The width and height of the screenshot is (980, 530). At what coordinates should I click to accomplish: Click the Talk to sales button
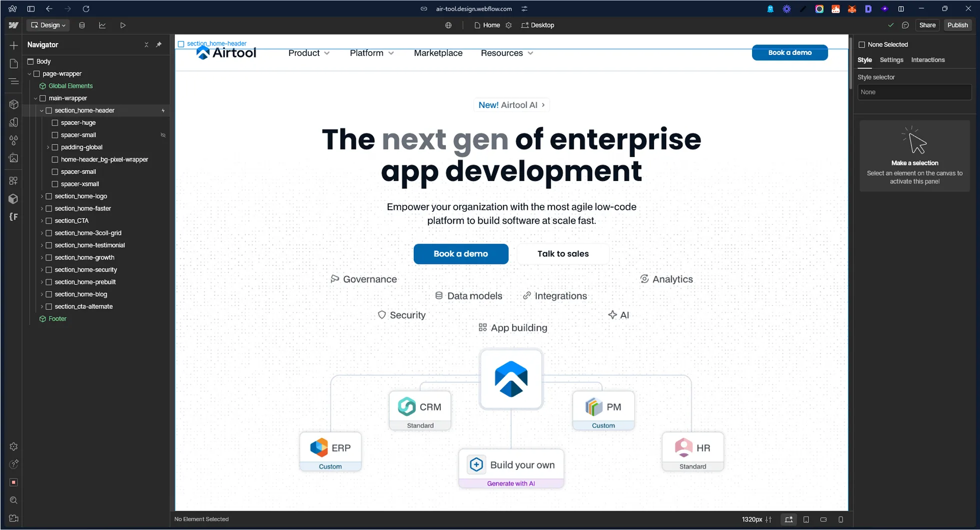click(563, 254)
